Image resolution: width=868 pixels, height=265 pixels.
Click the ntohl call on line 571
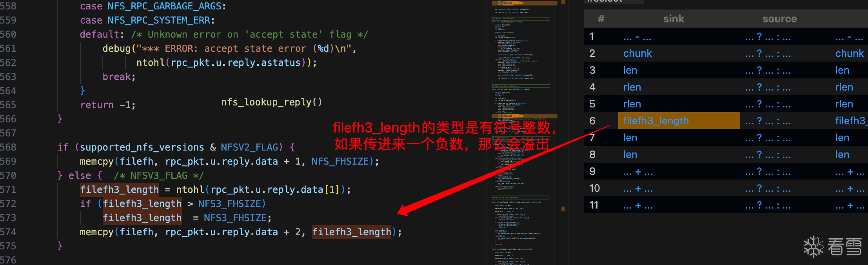pos(190,190)
